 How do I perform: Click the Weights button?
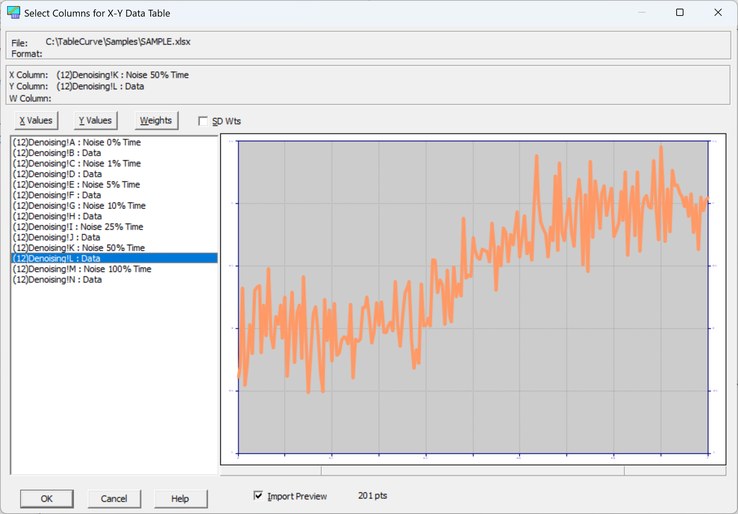(x=156, y=120)
